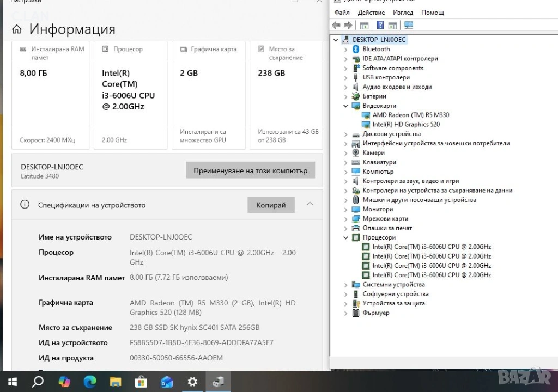Open Outlook from the taskbar
Screen dimensions: 558x392
(x=167, y=382)
